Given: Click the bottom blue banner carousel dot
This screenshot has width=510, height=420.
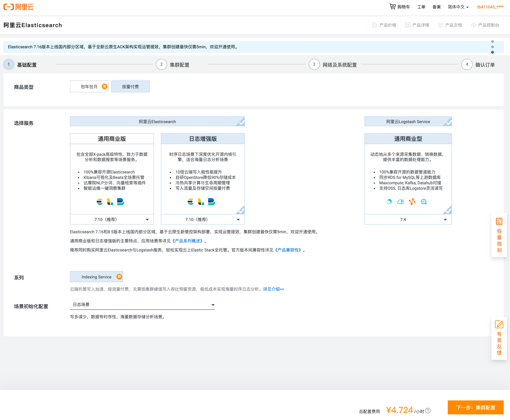Looking at the screenshot, I should 492,52.
